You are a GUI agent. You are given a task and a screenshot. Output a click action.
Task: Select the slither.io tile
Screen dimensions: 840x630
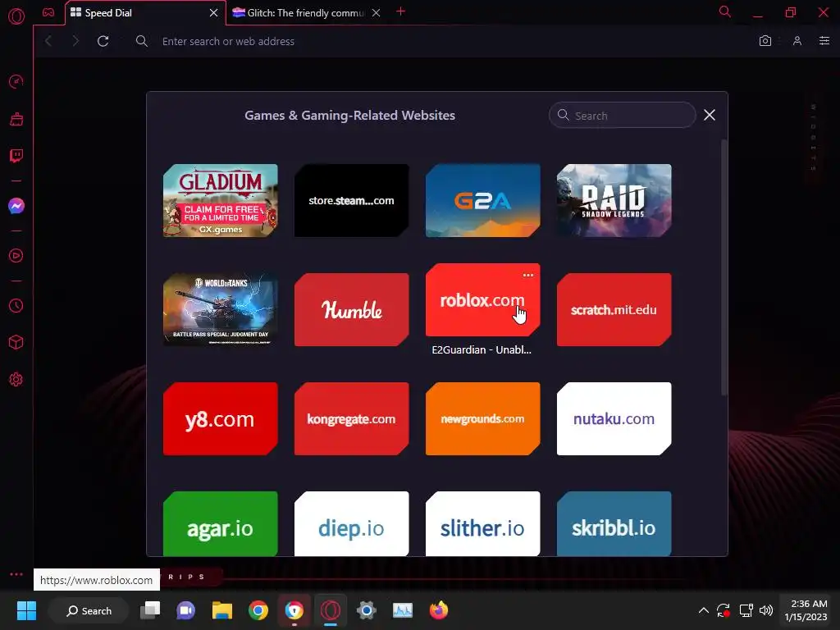[482, 524]
